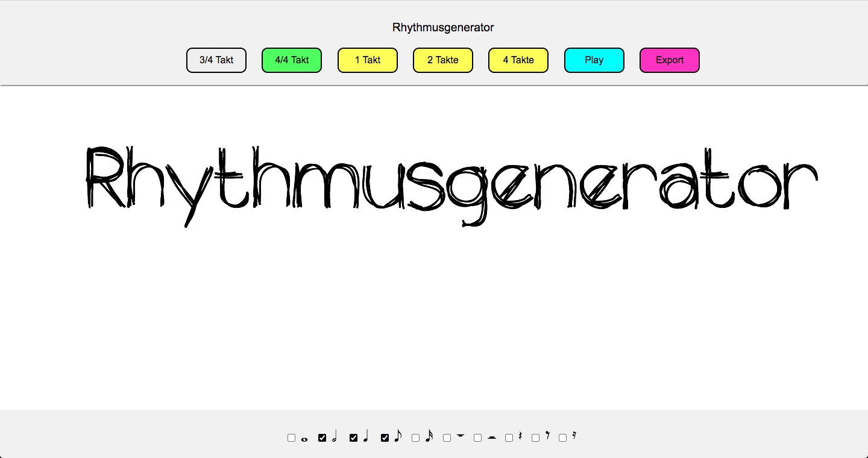Generate 2 Takte of rhythm
The width and height of the screenshot is (868, 458).
pyautogui.click(x=443, y=60)
